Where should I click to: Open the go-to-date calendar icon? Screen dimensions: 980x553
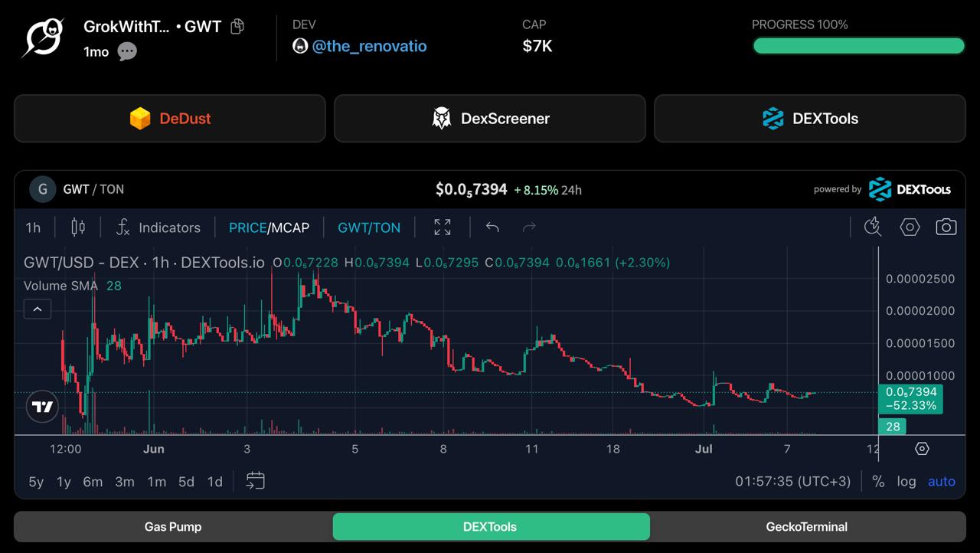(256, 480)
